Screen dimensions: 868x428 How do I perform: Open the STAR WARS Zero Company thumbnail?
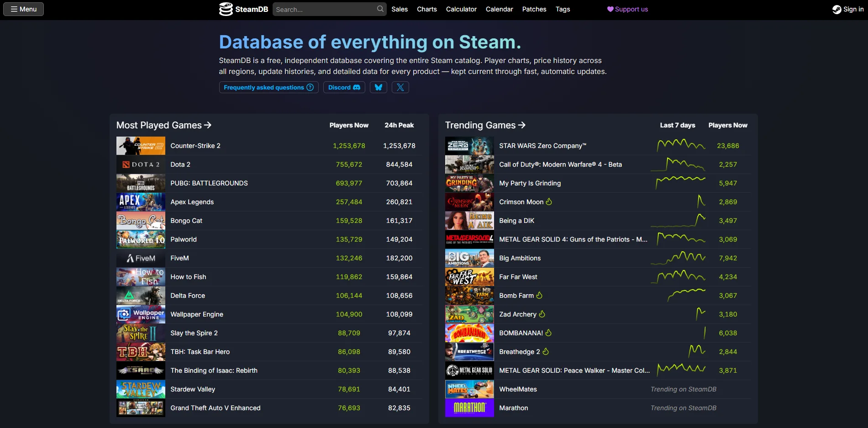469,146
